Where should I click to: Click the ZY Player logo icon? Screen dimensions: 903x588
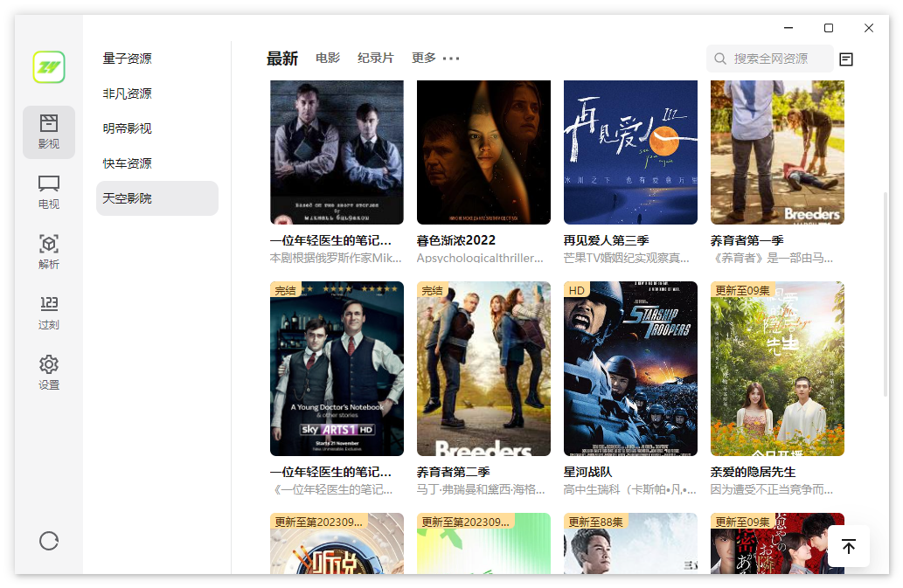(x=48, y=66)
